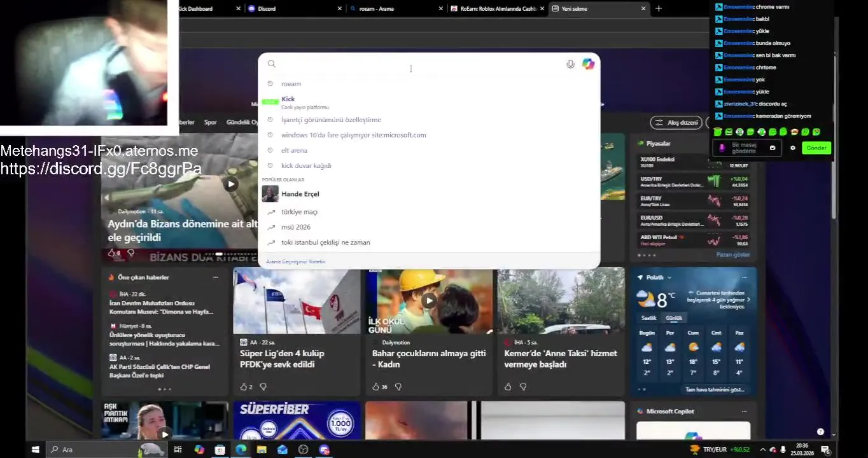868x458 pixels.
Task: Open Arama Geçmişinizi Yönetin link
Action: [296, 262]
